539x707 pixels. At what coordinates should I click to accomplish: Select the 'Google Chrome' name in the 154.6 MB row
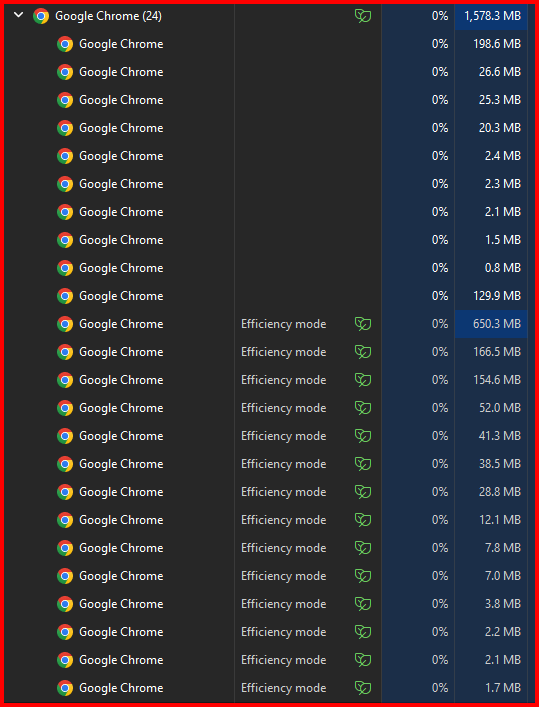[121, 380]
